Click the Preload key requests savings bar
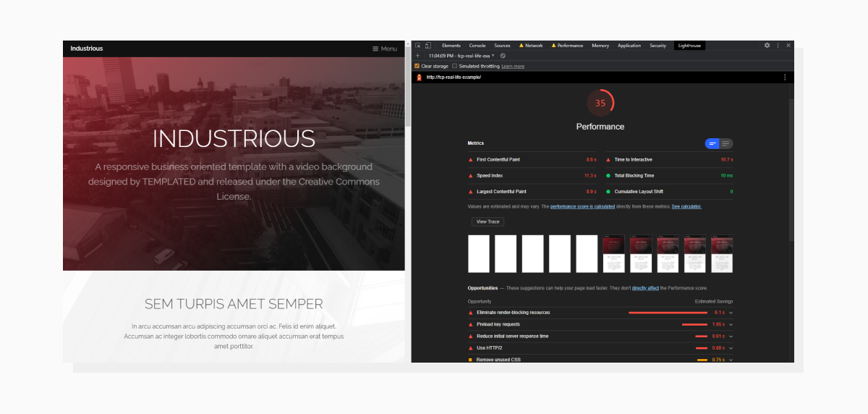 point(694,324)
